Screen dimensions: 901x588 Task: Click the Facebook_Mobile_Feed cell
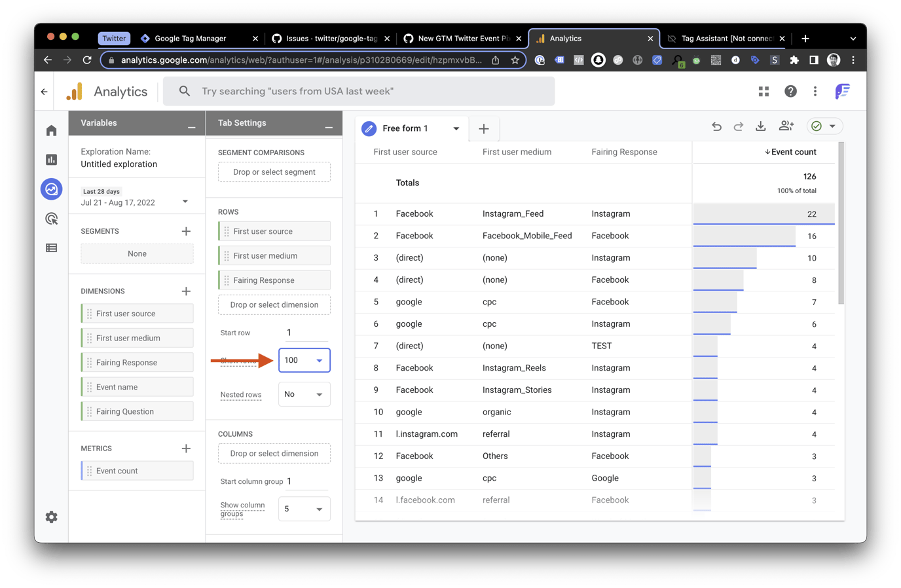(x=527, y=236)
